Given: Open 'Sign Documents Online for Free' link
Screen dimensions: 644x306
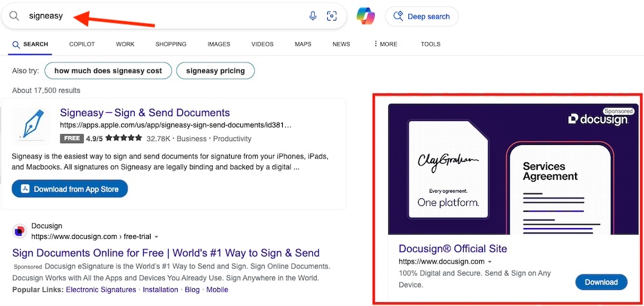Looking at the screenshot, I should coord(166,253).
